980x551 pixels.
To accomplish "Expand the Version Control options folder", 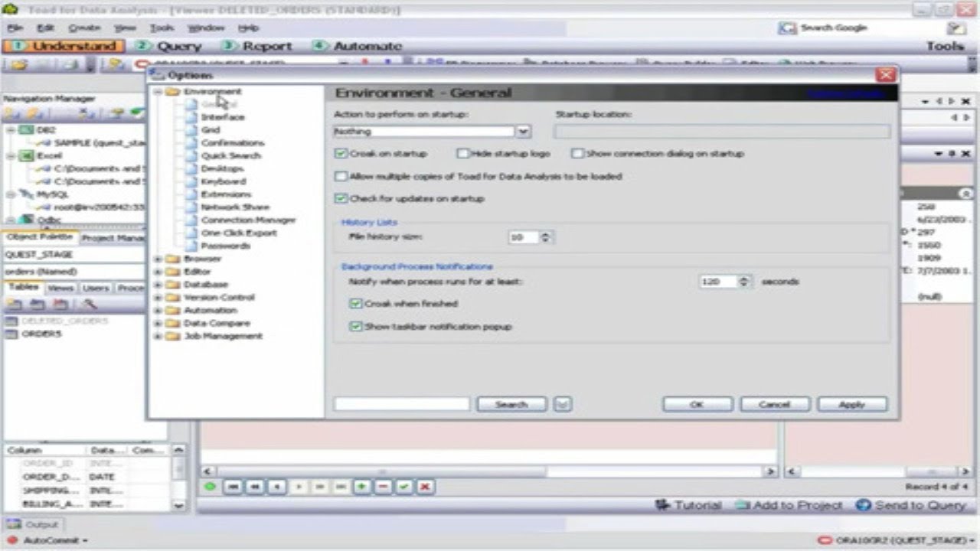I will tap(158, 297).
